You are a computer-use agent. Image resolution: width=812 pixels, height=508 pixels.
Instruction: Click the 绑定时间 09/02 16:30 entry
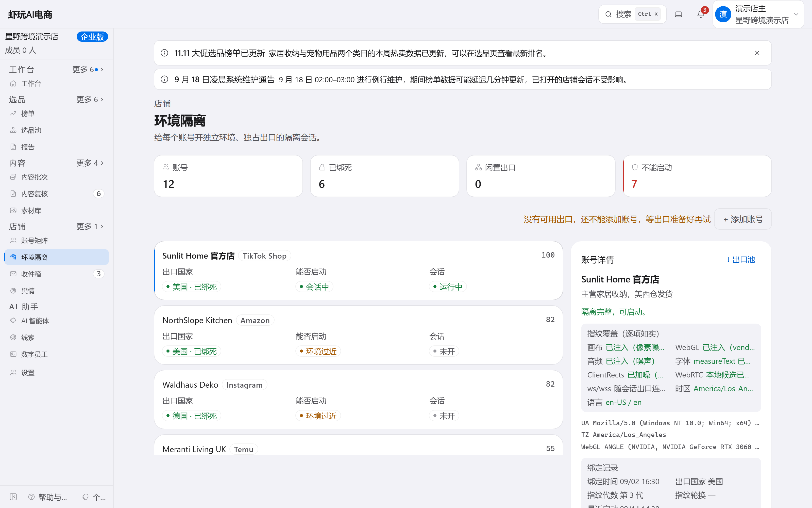point(623,482)
